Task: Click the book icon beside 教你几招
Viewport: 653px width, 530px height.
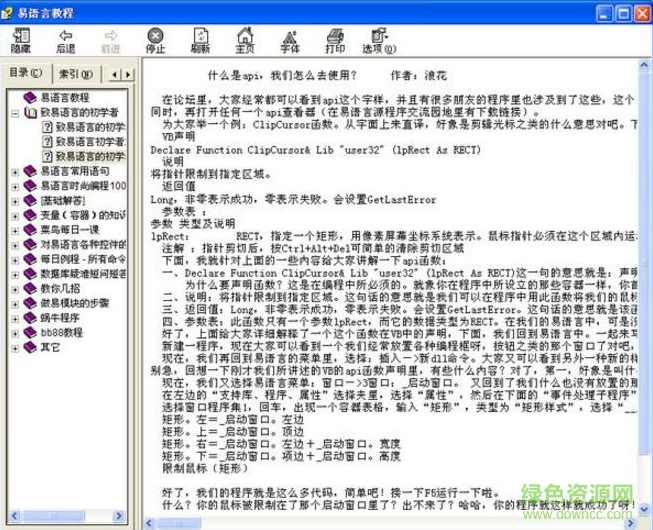Action: click(x=30, y=289)
